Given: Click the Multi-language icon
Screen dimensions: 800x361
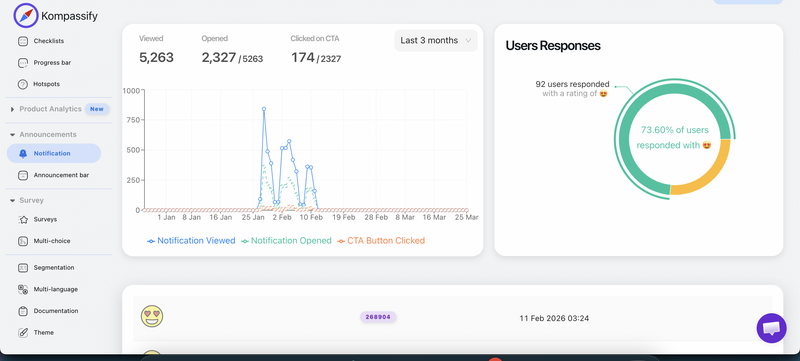Looking at the screenshot, I should (23, 290).
